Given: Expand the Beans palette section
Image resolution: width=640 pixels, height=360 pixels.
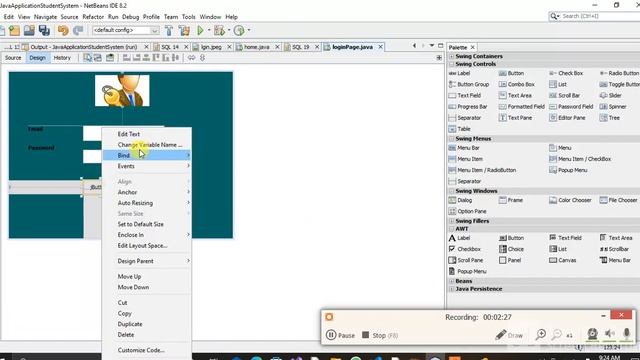Looking at the screenshot, I should (452, 281).
